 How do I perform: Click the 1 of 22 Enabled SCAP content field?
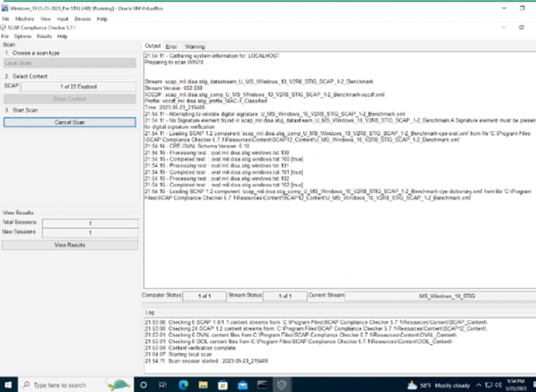click(78, 86)
